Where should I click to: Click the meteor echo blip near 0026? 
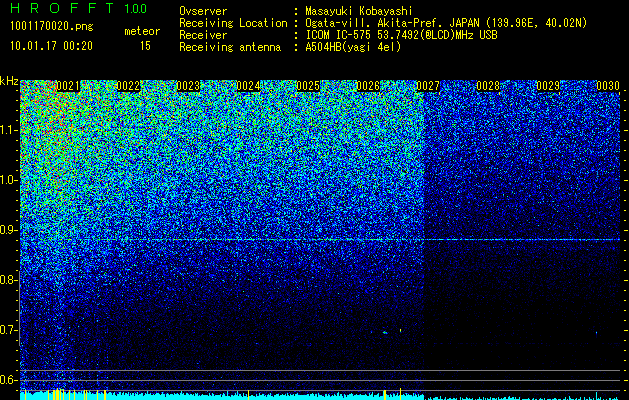(x=385, y=332)
